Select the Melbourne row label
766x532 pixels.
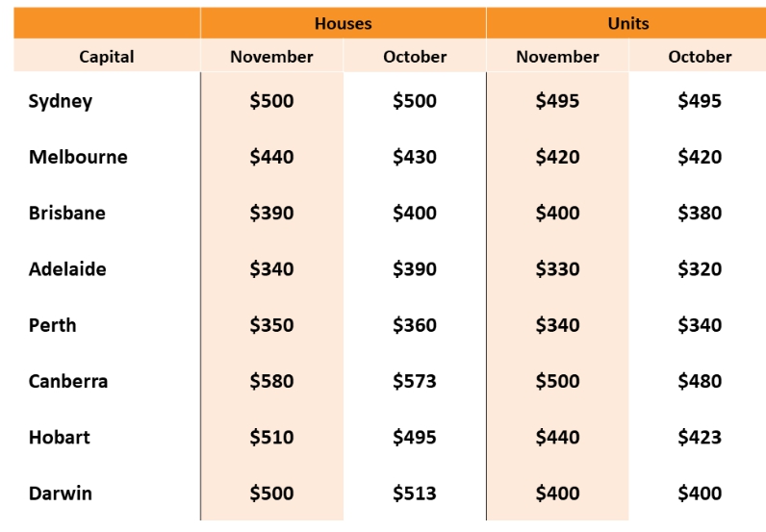point(78,157)
